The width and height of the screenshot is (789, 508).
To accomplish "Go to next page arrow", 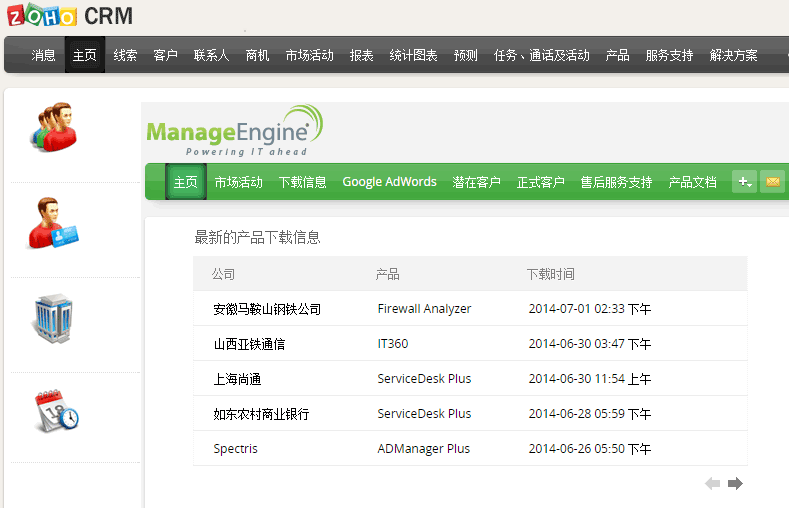I will [x=736, y=484].
